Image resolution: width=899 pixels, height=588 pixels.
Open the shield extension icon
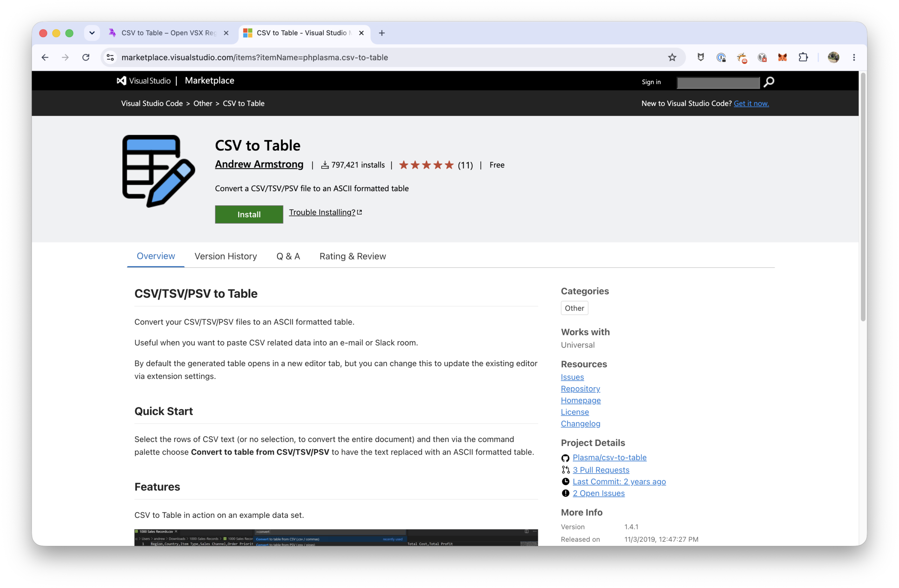click(701, 58)
